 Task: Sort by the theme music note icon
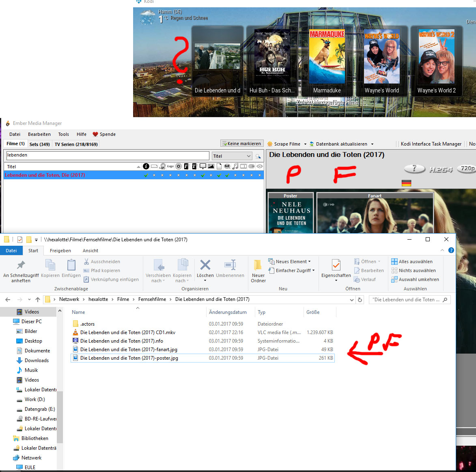tap(235, 166)
